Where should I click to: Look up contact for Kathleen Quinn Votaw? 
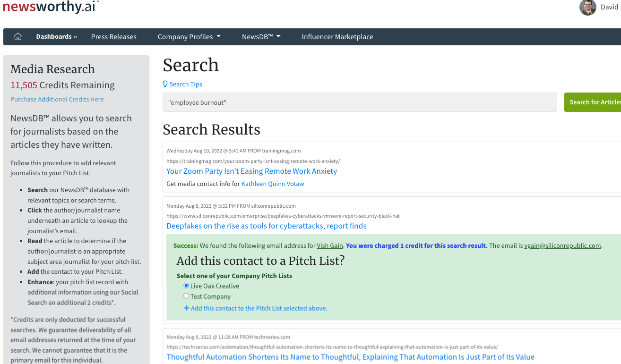273,184
